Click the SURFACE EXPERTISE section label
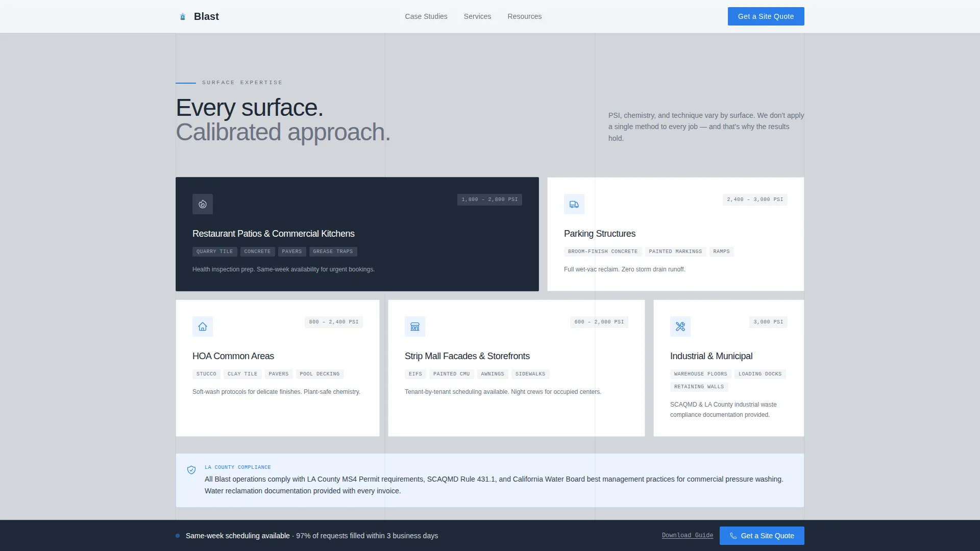This screenshot has height=551, width=980. 242,83
